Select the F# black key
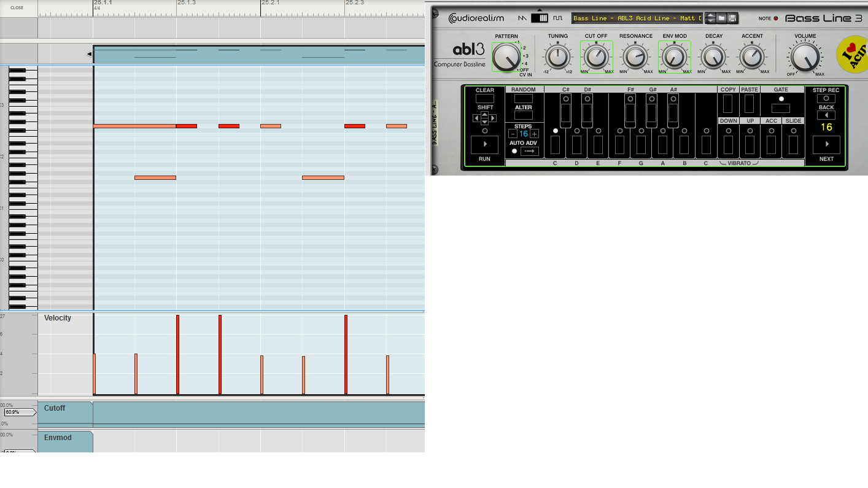The height and width of the screenshot is (488, 868). (x=630, y=114)
